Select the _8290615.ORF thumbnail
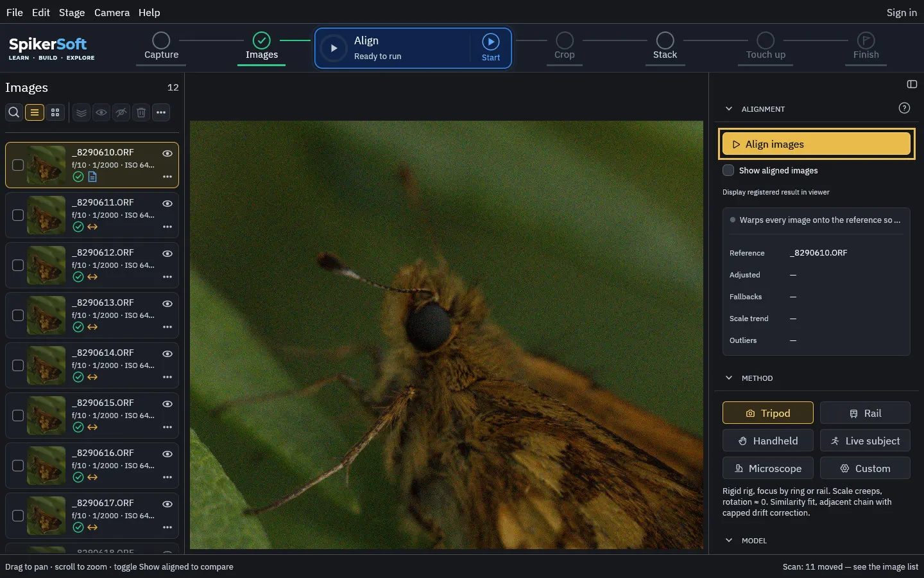Viewport: 924px width, 578px height. tap(46, 416)
